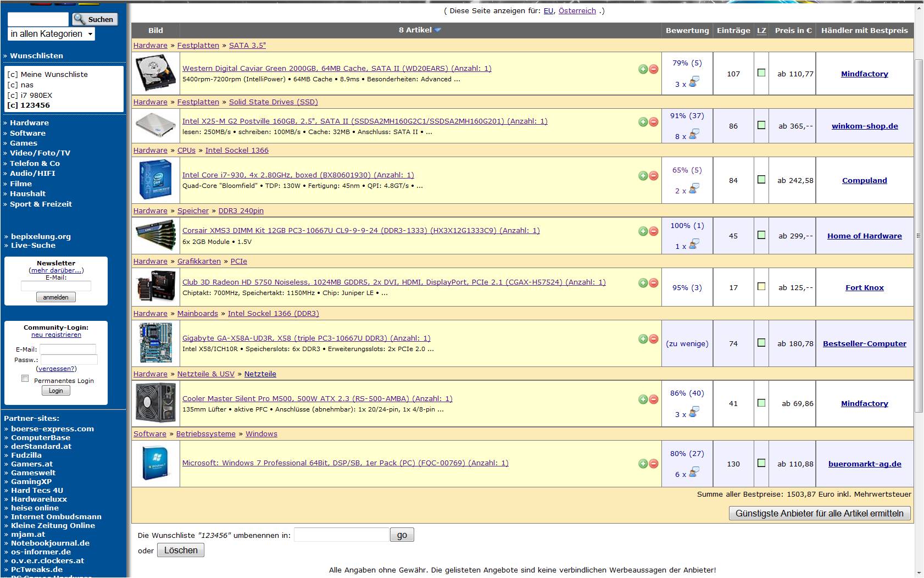This screenshot has height=578, width=924.
Task: Open the user reviews icon in Windows 7 row
Action: click(694, 472)
